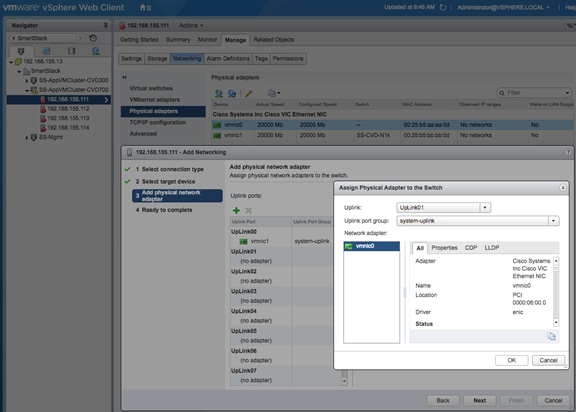This screenshot has height=412, width=576.
Task: Select vmnic0 in the Network adapter list
Action: pyautogui.click(x=371, y=246)
